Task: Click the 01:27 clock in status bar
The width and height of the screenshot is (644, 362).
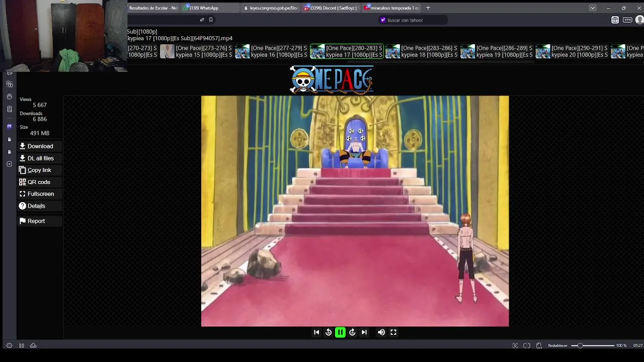Action: pyautogui.click(x=637, y=346)
